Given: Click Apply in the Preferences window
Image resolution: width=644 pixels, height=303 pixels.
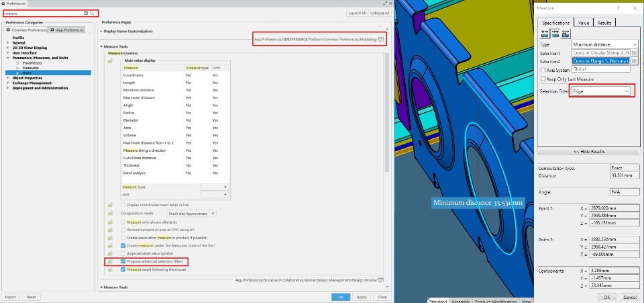Looking at the screenshot, I should tap(362, 297).
